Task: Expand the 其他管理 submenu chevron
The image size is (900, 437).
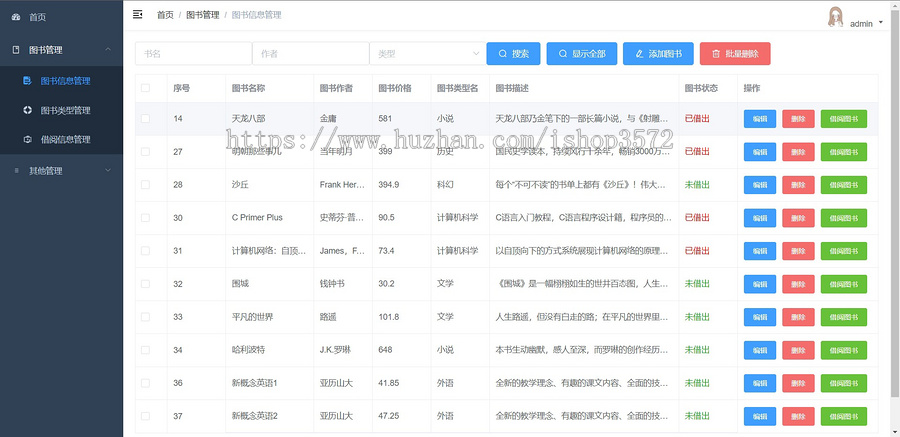Action: point(108,171)
